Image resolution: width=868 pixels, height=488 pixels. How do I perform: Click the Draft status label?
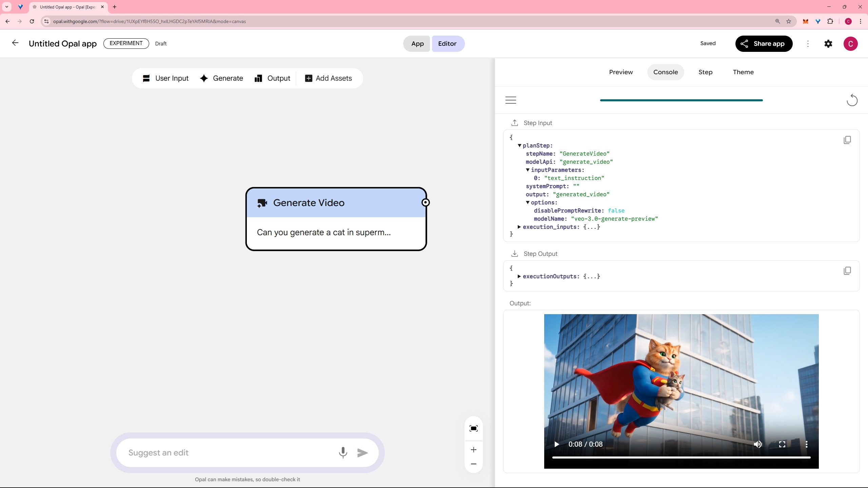161,44
